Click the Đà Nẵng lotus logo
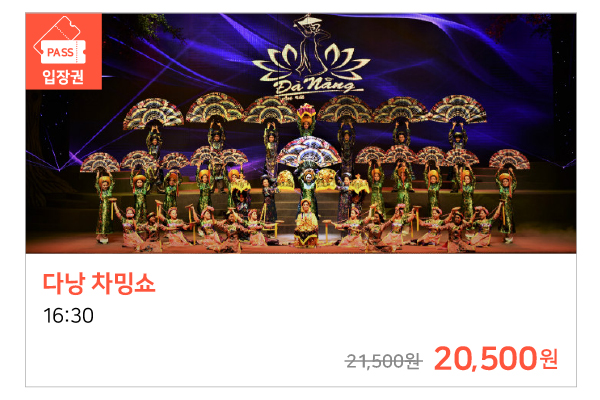The image size is (600, 400). [x=311, y=57]
